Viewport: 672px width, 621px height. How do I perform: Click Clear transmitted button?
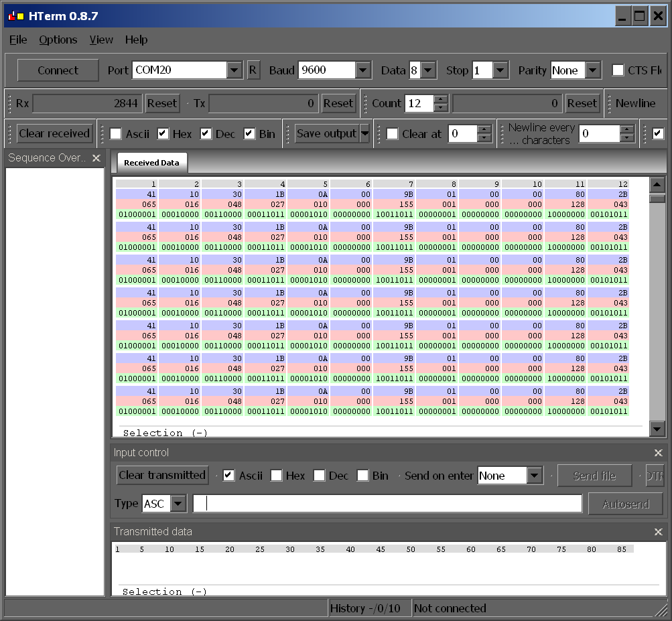tap(162, 475)
